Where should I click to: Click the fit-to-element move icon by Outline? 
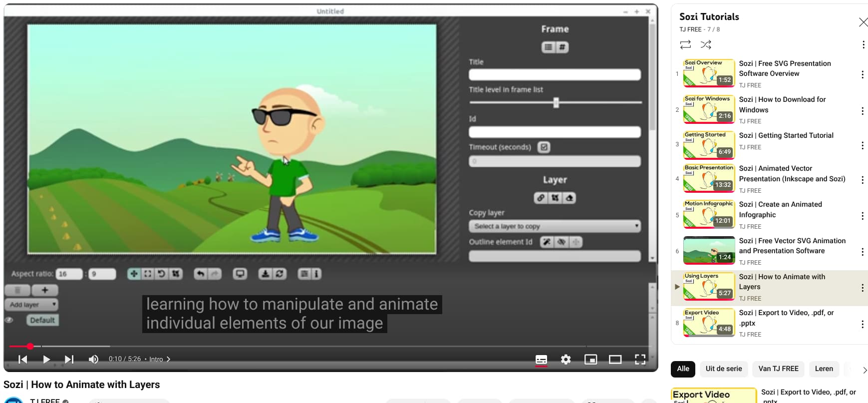tap(576, 242)
